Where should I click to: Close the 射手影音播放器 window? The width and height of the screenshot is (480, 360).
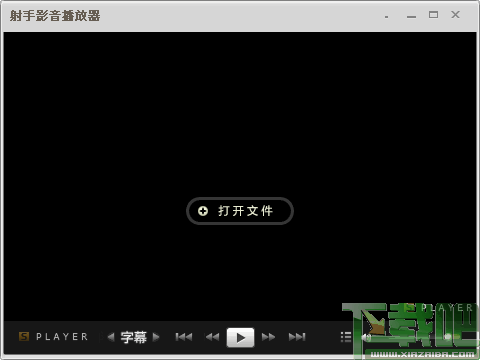coord(455,15)
